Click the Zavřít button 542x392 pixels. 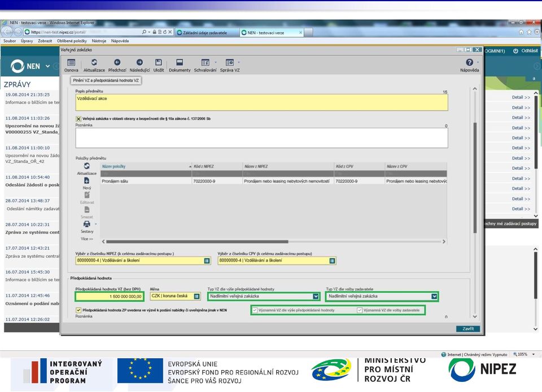click(468, 329)
